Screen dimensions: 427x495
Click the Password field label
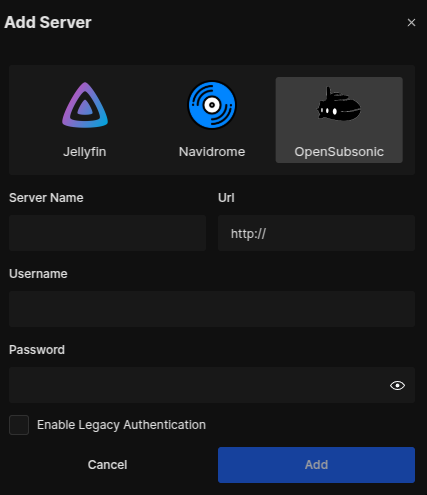click(x=37, y=350)
